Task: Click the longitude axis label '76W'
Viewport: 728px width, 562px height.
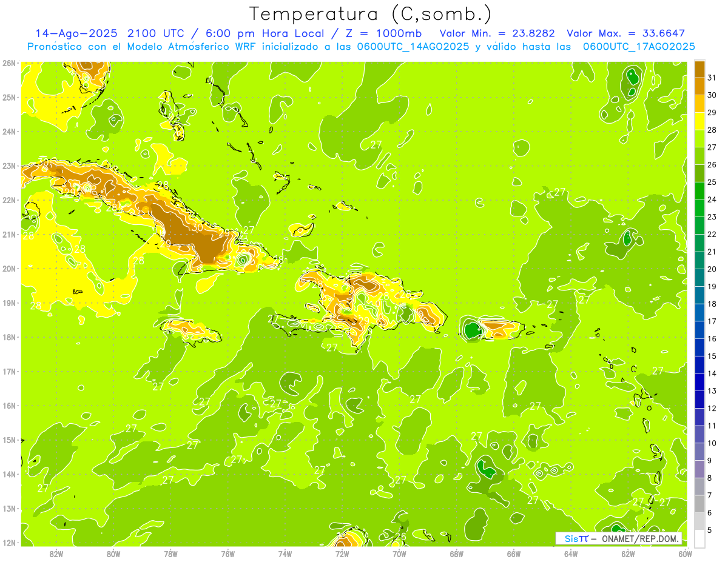Action: point(228,554)
